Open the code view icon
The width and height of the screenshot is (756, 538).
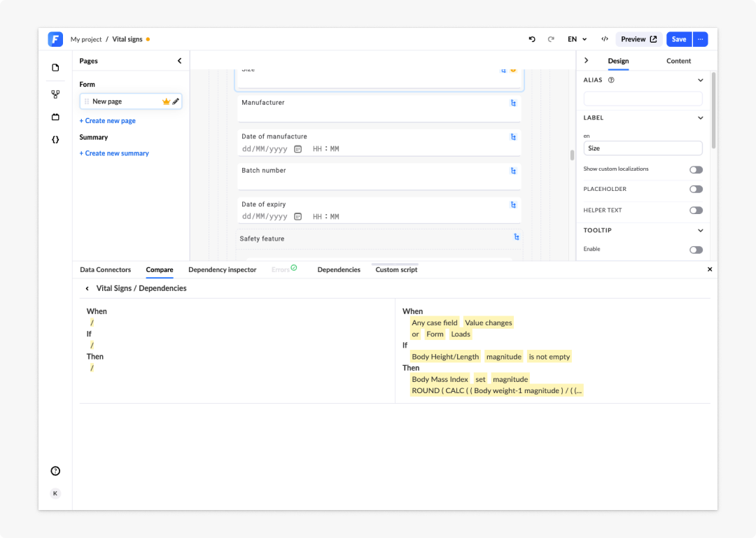tap(605, 39)
